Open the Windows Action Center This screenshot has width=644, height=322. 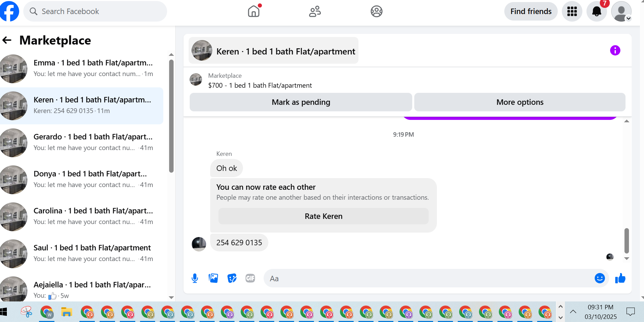(x=630, y=312)
